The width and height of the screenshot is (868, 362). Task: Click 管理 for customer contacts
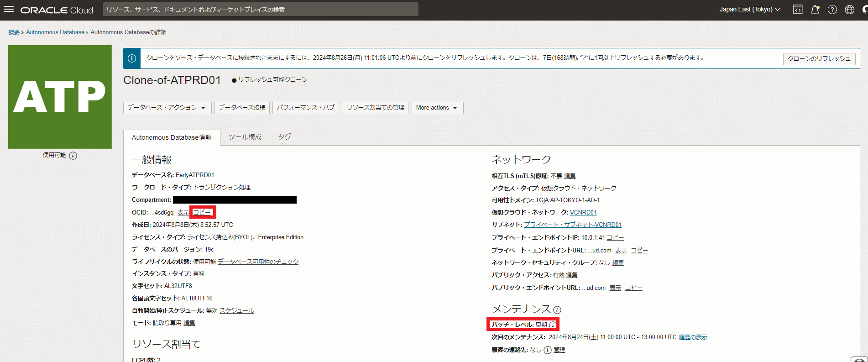[559, 350]
